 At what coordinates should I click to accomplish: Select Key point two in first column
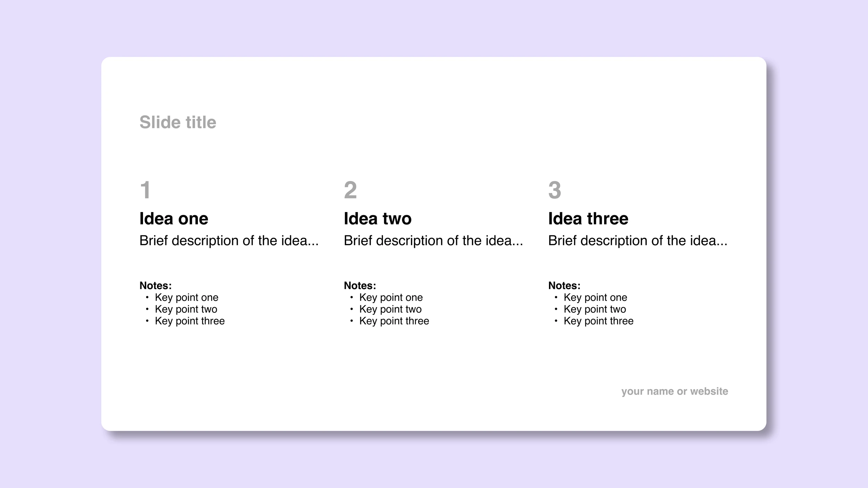[186, 309]
